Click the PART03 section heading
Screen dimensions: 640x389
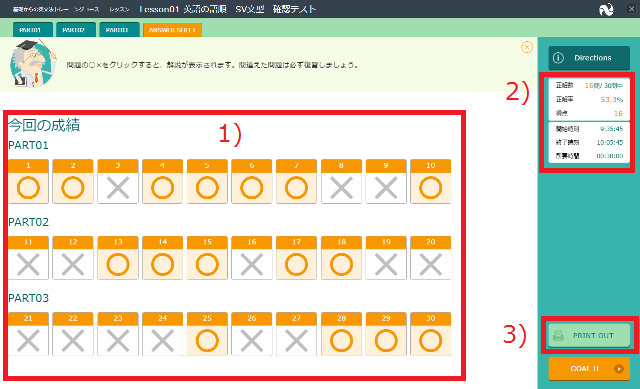[29, 298]
